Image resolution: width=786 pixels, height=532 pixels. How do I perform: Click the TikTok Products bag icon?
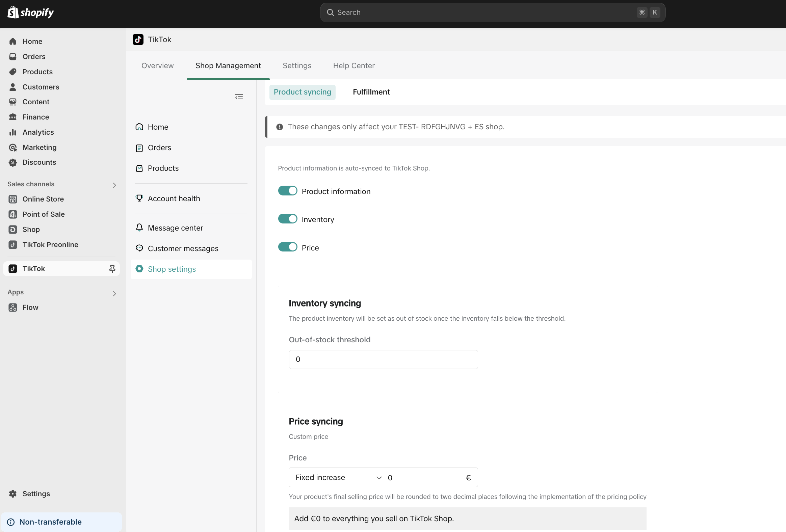click(139, 168)
